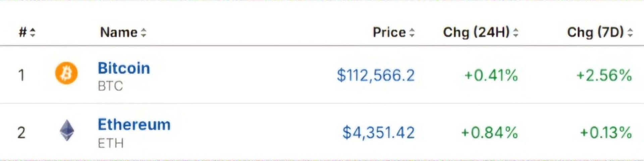
Task: Select the # rank column header symbol
Action: 22,33
